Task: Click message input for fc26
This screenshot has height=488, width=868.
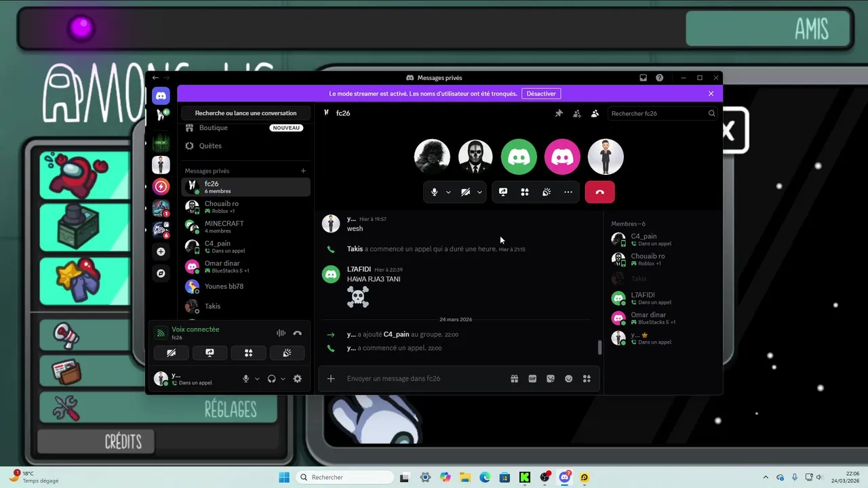Action: (x=424, y=378)
